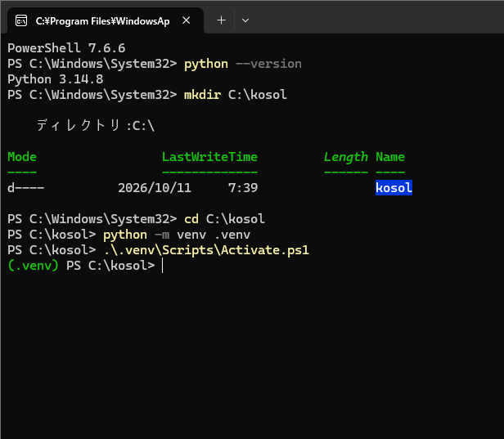Click the python -m venv .venv command

177,235
